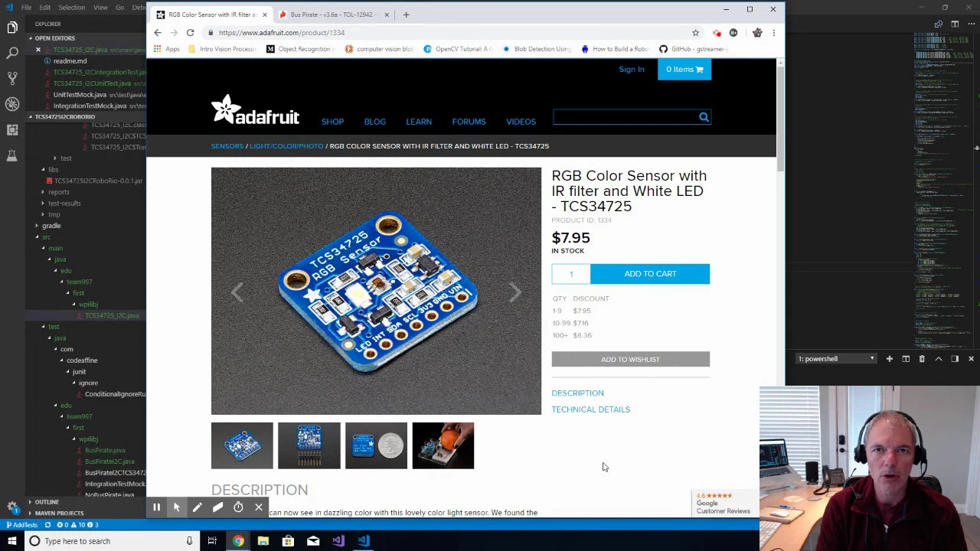Open Chrome in Windows taskbar
This screenshot has width=980, height=551.
tap(238, 541)
